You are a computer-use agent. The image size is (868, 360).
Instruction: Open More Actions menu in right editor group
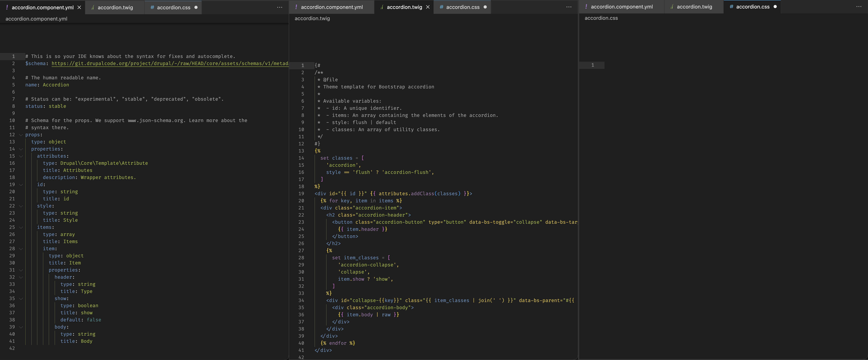(859, 7)
